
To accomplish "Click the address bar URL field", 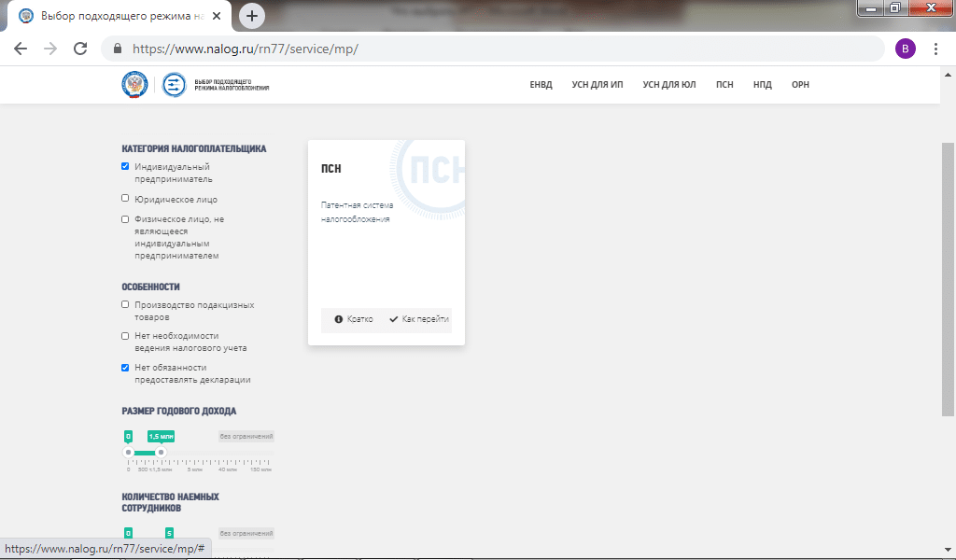I will pyautogui.click(x=504, y=49).
